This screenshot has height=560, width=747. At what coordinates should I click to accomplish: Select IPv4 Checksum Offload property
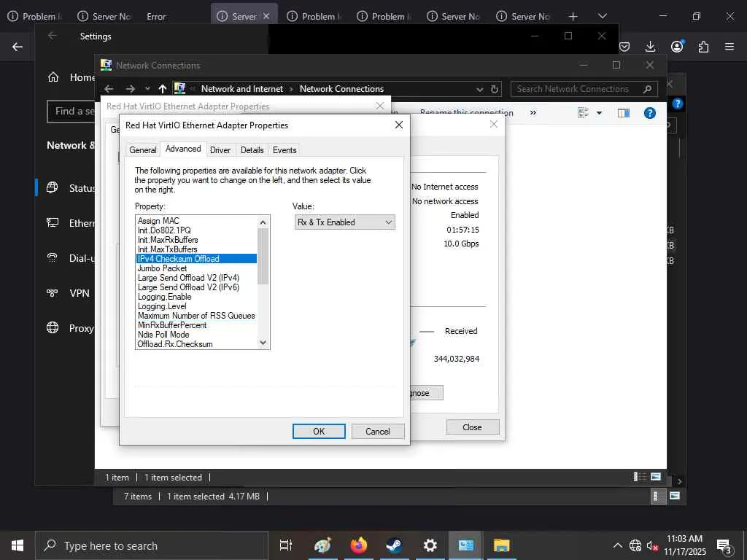(196, 259)
